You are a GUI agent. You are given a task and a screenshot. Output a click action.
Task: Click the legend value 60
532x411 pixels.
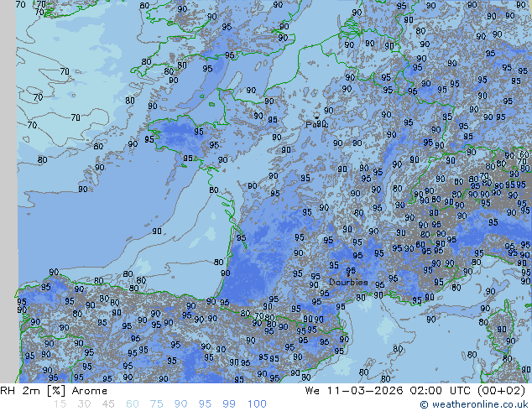[133, 404]
